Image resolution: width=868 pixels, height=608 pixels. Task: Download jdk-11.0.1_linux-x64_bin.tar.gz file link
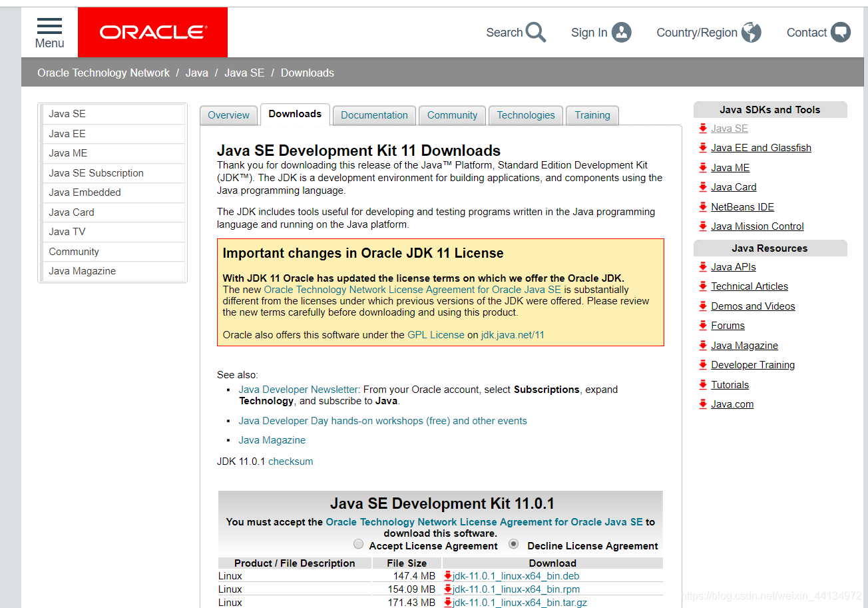click(520, 603)
